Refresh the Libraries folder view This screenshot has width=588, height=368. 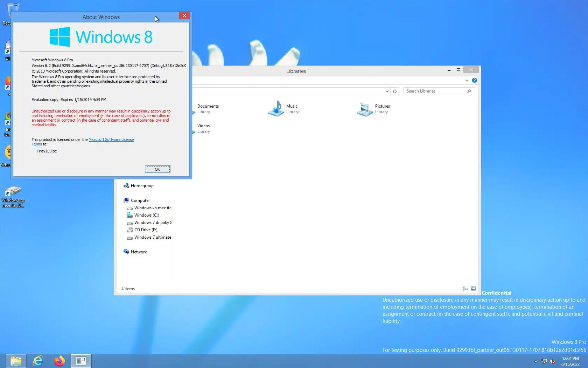[x=395, y=91]
